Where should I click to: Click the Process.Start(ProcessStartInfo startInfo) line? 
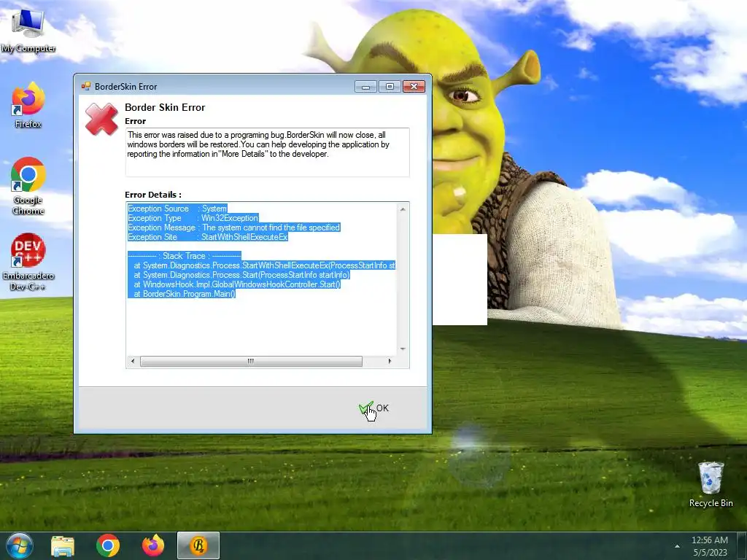pyautogui.click(x=239, y=275)
